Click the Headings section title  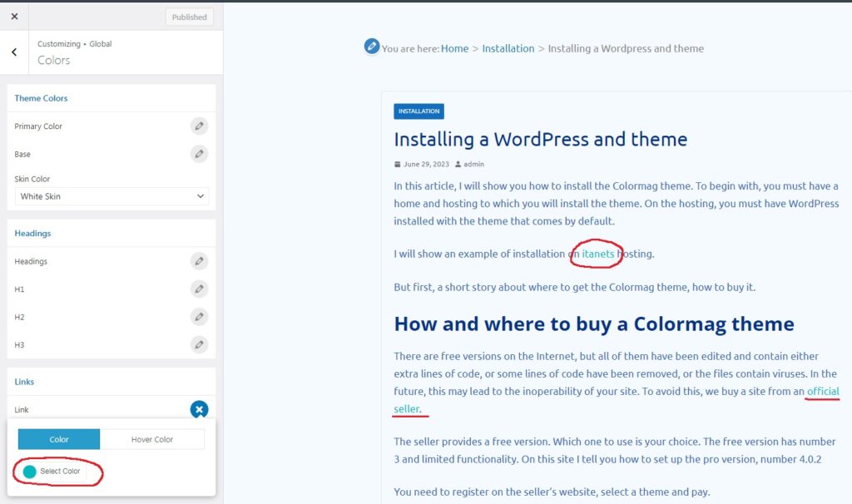(32, 234)
